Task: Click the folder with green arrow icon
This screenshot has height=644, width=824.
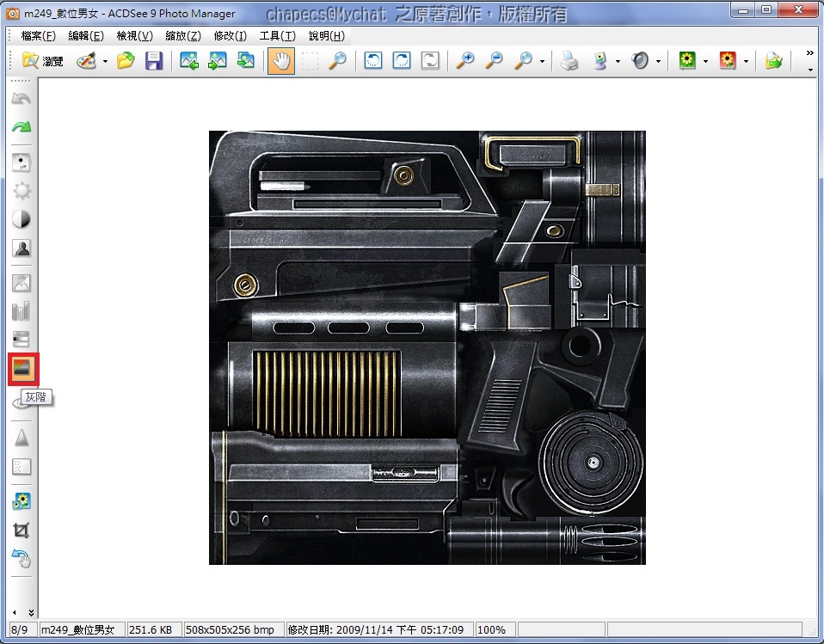Action: (x=773, y=61)
